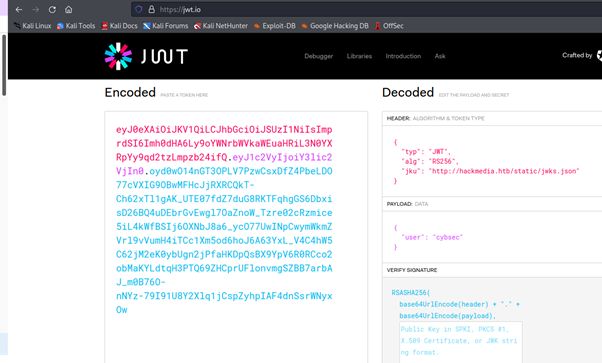
Task: Click the RSASHA256( signature text
Action: tap(411, 293)
